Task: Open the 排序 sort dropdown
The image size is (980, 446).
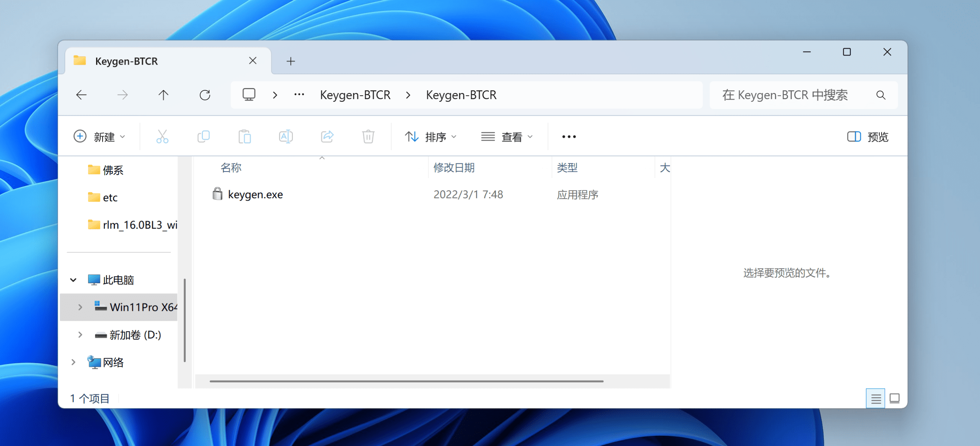Action: point(431,137)
